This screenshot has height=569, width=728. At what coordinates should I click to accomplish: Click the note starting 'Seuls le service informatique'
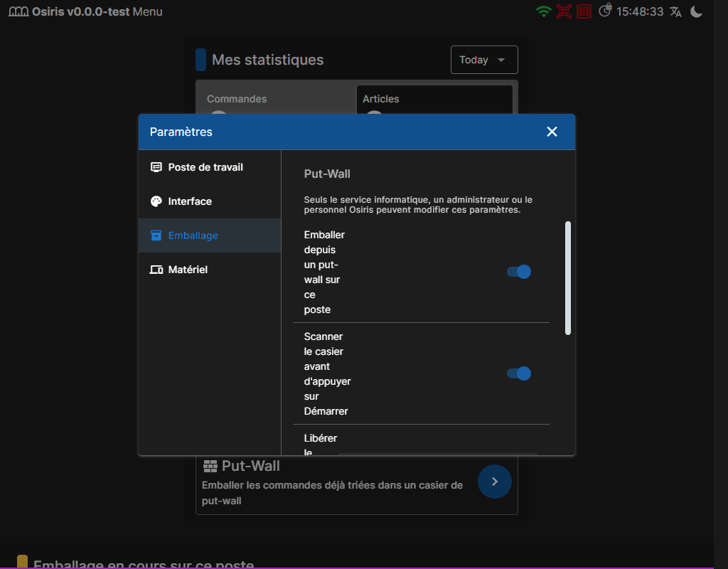coord(418,205)
